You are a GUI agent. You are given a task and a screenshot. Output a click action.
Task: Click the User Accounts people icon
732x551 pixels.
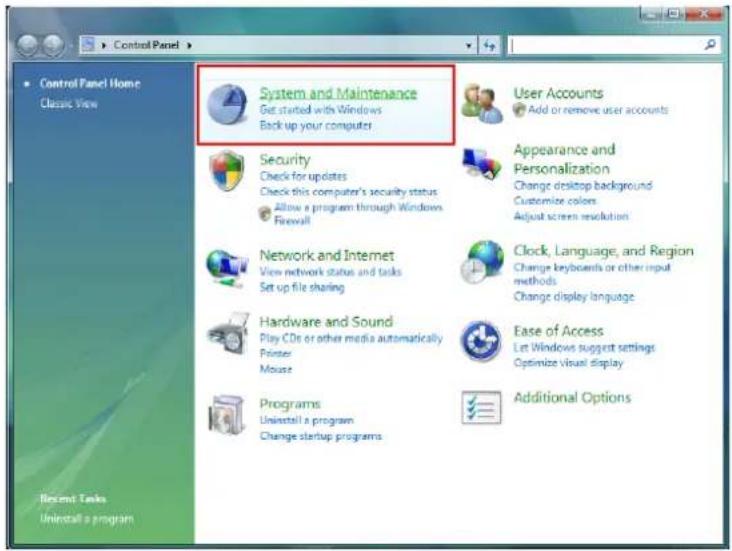tap(482, 104)
